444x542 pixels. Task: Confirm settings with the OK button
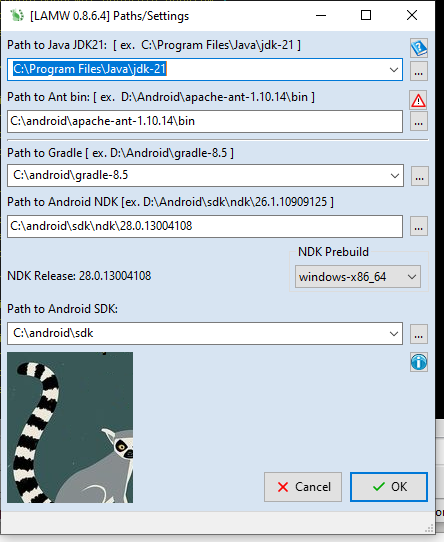[389, 487]
